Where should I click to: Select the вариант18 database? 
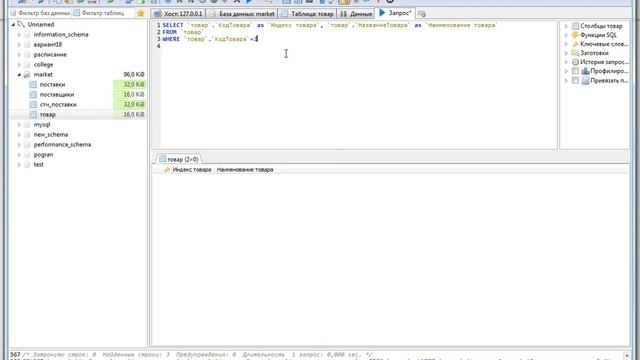(x=48, y=44)
